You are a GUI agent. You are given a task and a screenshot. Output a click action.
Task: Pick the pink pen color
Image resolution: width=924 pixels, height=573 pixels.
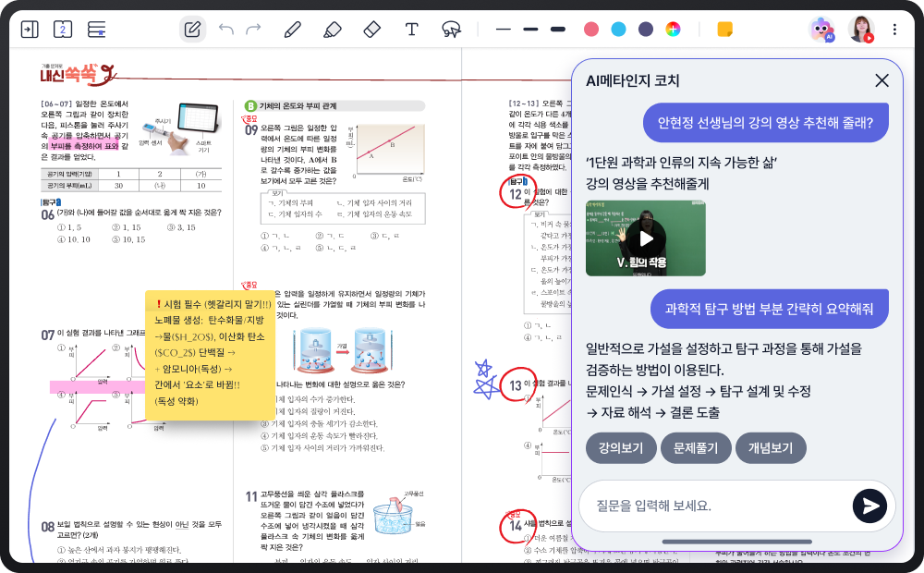591,29
